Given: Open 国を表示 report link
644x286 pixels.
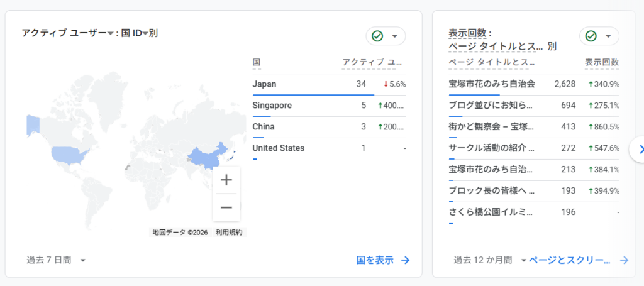Looking at the screenshot, I should (375, 260).
